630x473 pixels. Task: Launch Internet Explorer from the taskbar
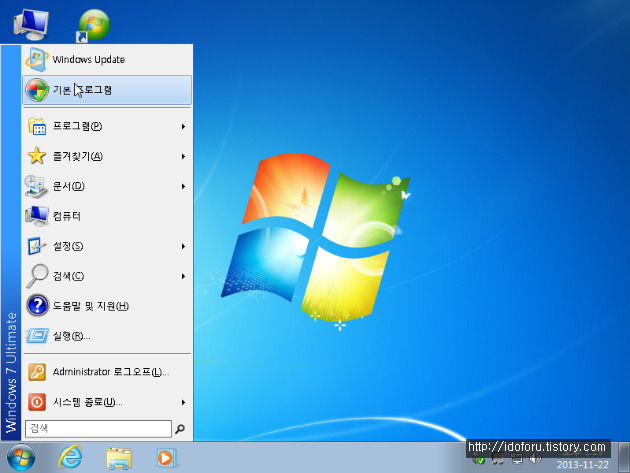click(71, 457)
